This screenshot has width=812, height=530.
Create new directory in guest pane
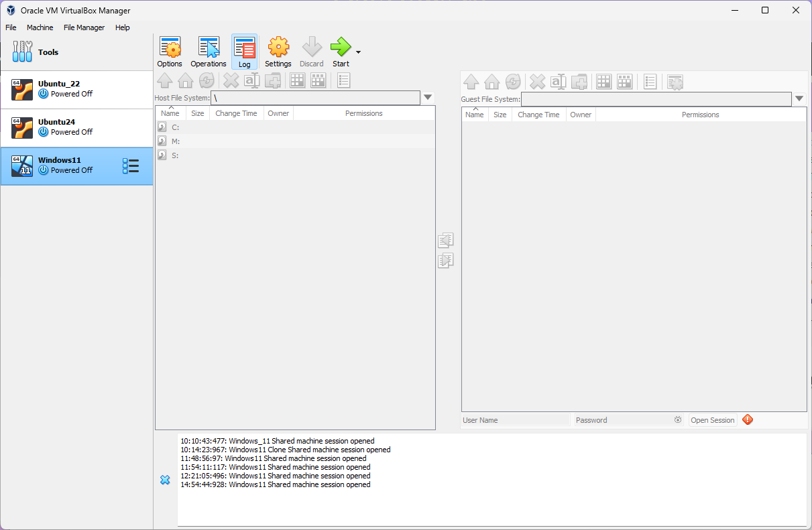[x=579, y=82]
